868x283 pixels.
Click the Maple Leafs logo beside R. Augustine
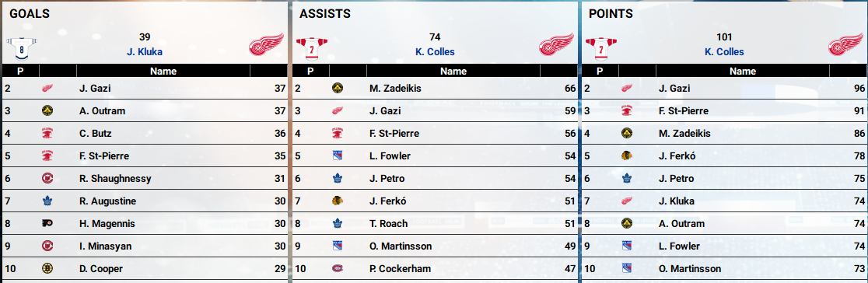point(47,201)
